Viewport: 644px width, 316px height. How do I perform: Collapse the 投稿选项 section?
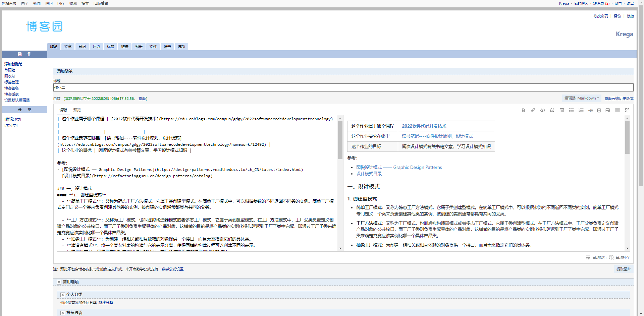(x=63, y=313)
